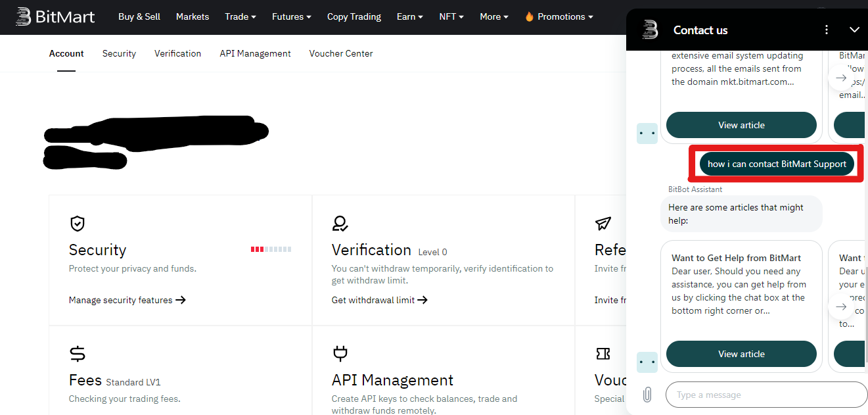868x415 pixels.
Task: Click the chat panel scrollbar
Action: point(865,316)
